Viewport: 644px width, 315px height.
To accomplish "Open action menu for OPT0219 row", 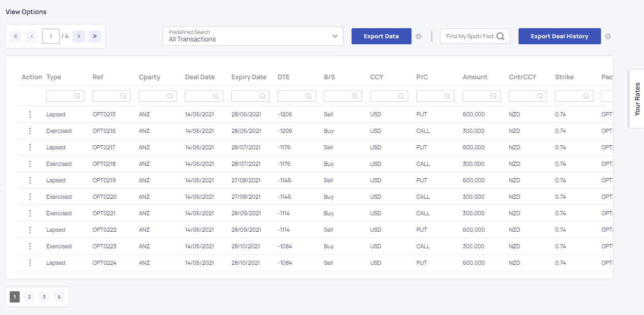I will click(x=30, y=180).
